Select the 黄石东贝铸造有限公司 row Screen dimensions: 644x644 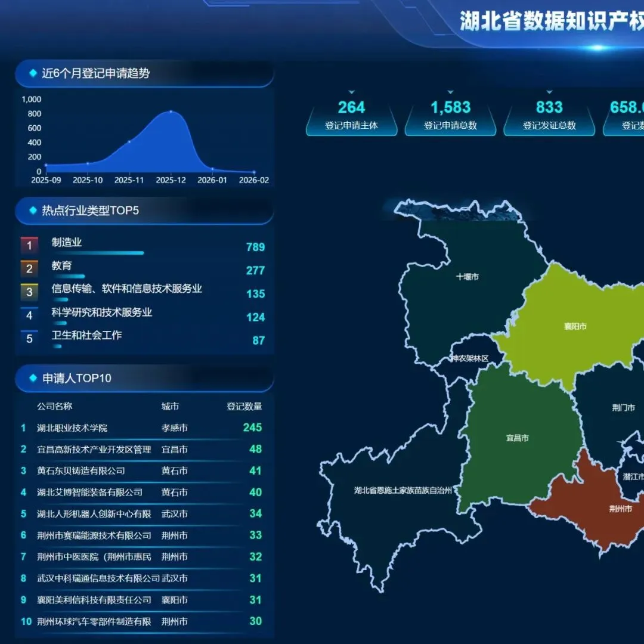[142, 470]
